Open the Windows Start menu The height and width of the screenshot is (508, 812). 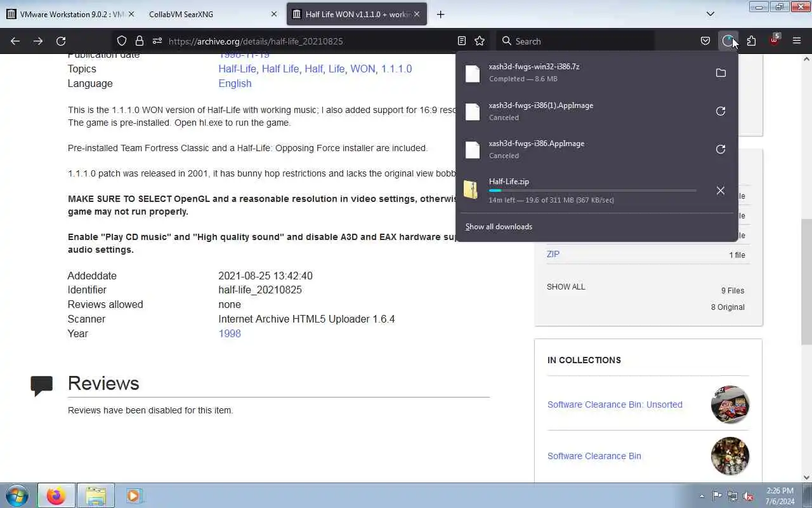(16, 496)
